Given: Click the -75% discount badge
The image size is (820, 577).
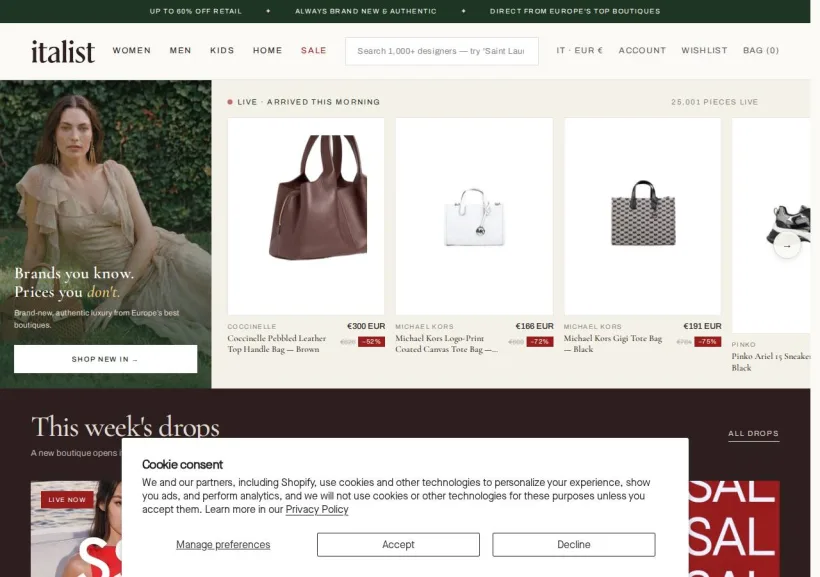Looking at the screenshot, I should [708, 342].
